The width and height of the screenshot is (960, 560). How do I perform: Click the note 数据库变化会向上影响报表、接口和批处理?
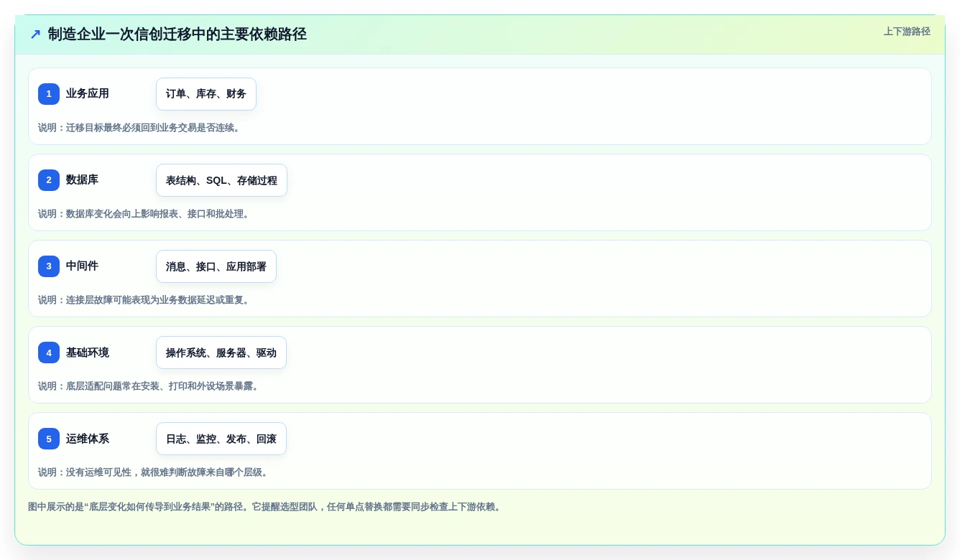coord(145,214)
